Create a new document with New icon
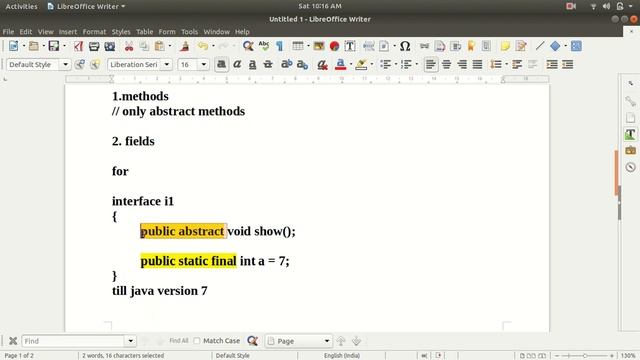640x360 pixels. pyautogui.click(x=13, y=46)
